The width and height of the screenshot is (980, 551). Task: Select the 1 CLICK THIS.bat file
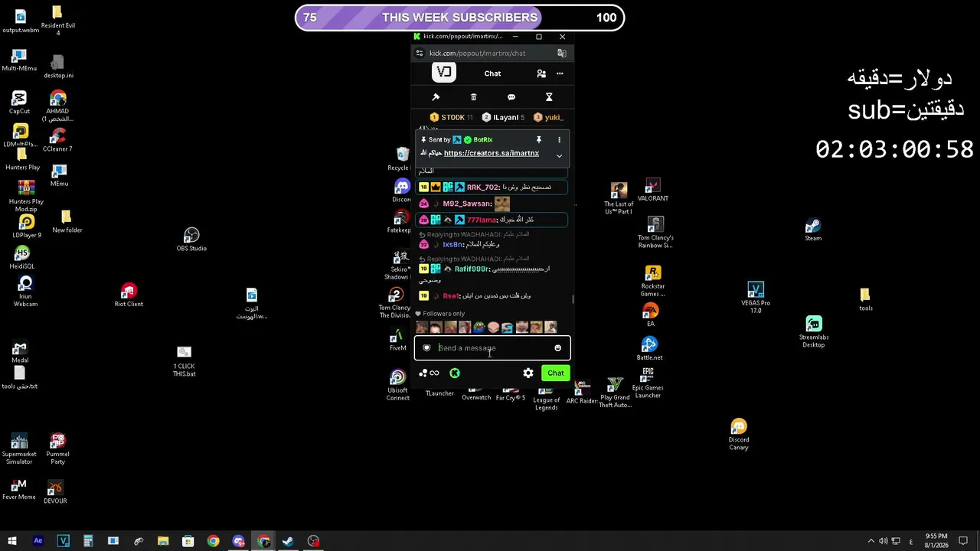[x=184, y=361]
